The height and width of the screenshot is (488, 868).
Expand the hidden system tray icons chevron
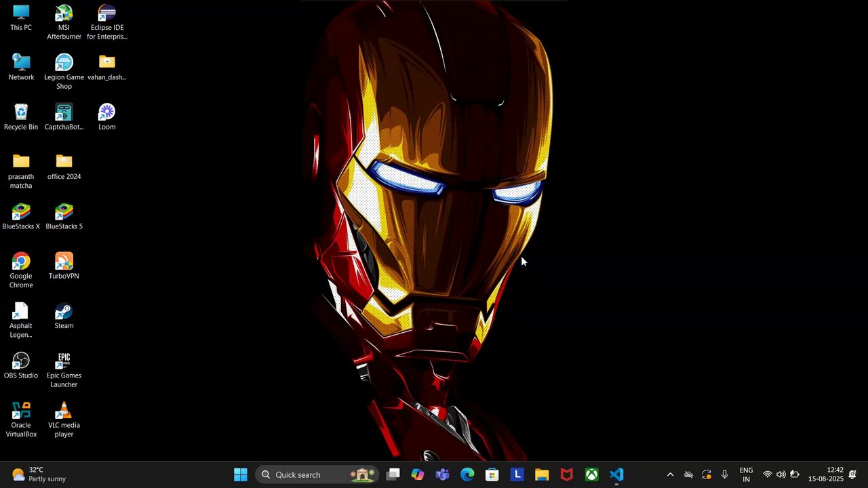tap(670, 474)
